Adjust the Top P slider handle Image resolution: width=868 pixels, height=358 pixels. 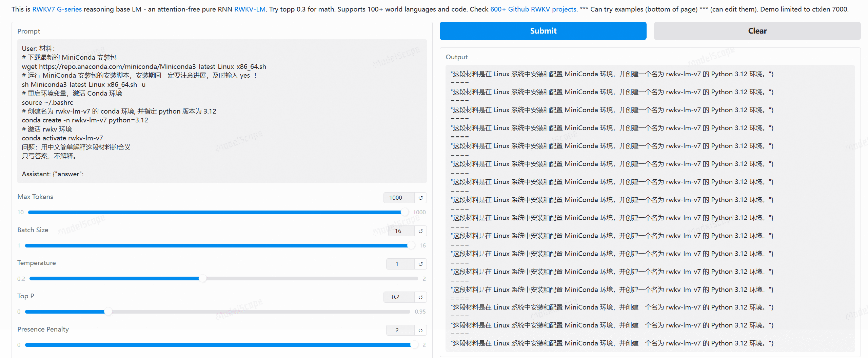coord(108,312)
